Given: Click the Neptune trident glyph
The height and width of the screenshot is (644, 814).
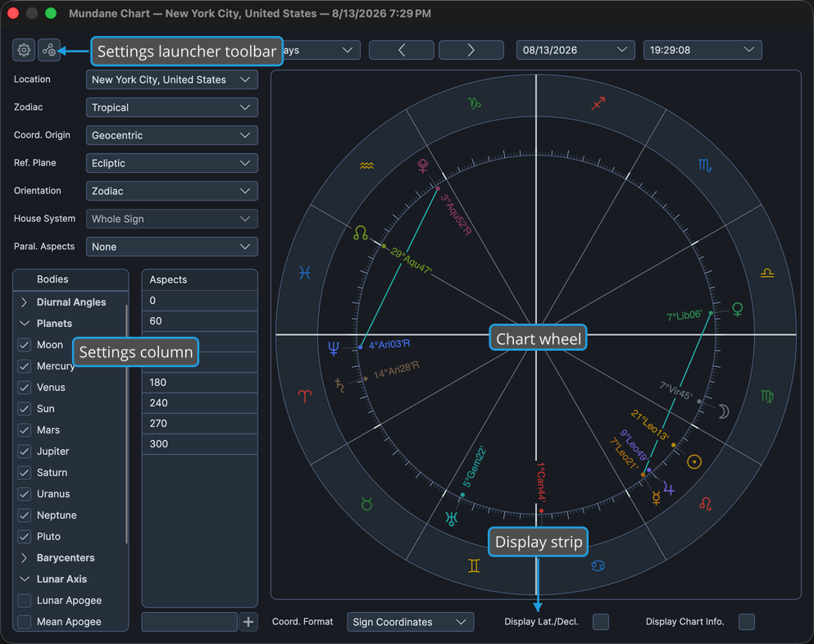Looking at the screenshot, I should click(x=334, y=348).
